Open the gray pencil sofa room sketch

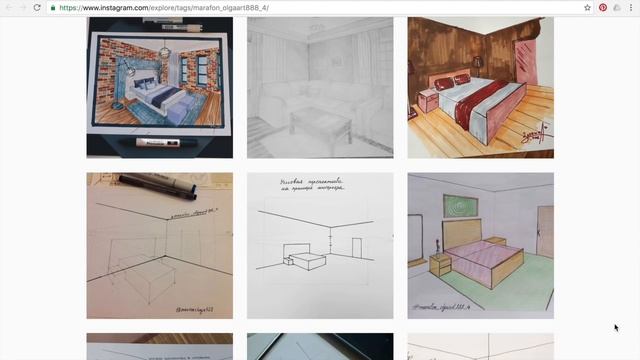[x=320, y=87]
